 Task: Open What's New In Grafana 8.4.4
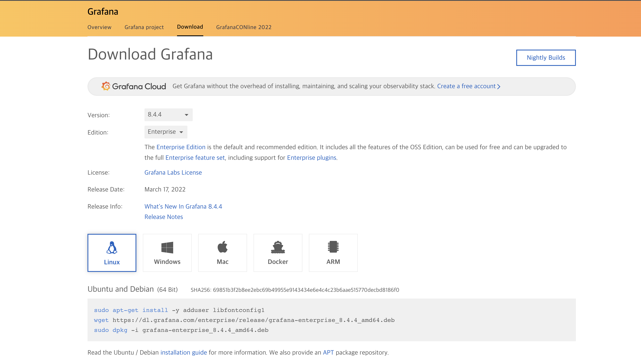tap(183, 206)
